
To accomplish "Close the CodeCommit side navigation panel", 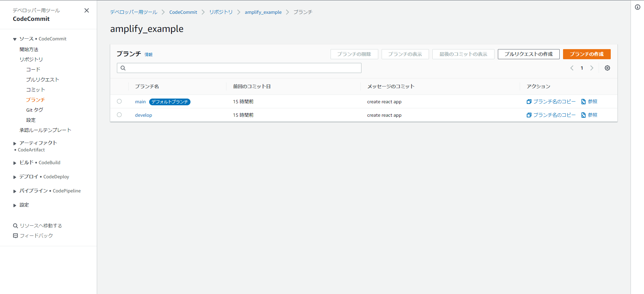I will point(87,10).
